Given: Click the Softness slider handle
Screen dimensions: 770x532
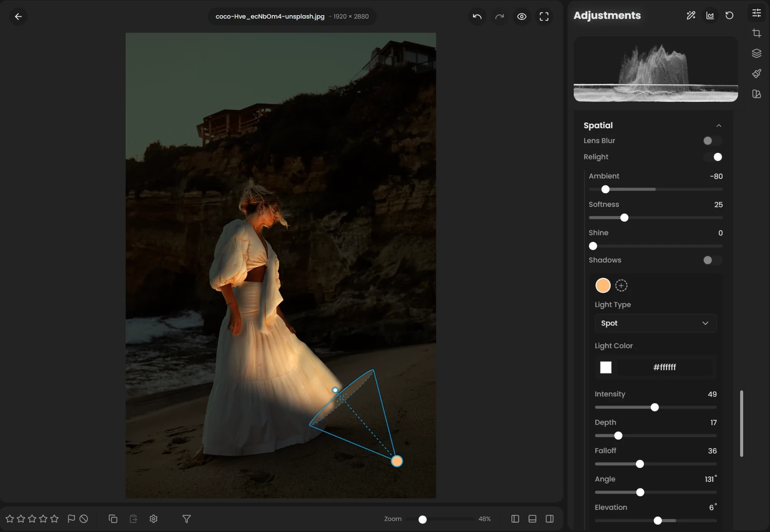Looking at the screenshot, I should (624, 218).
